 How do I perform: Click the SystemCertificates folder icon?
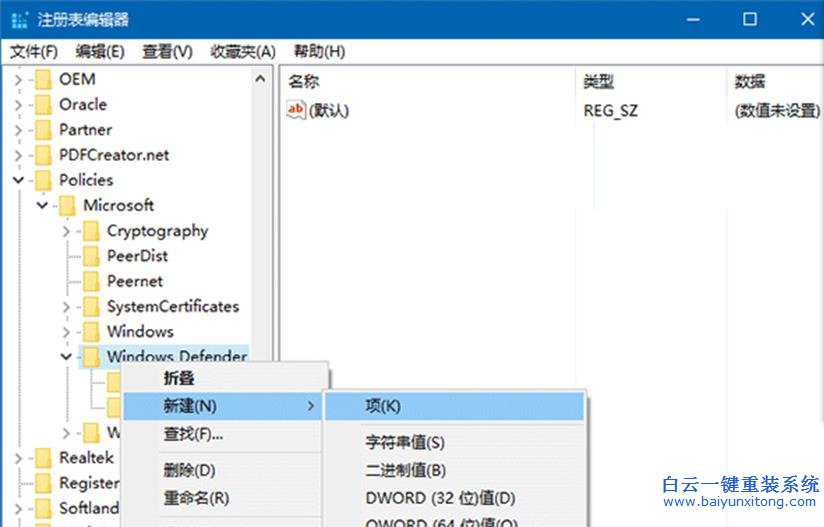[x=91, y=306]
